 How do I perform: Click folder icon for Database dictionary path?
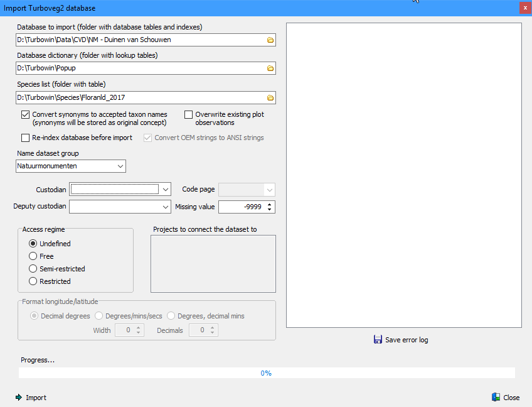270,68
